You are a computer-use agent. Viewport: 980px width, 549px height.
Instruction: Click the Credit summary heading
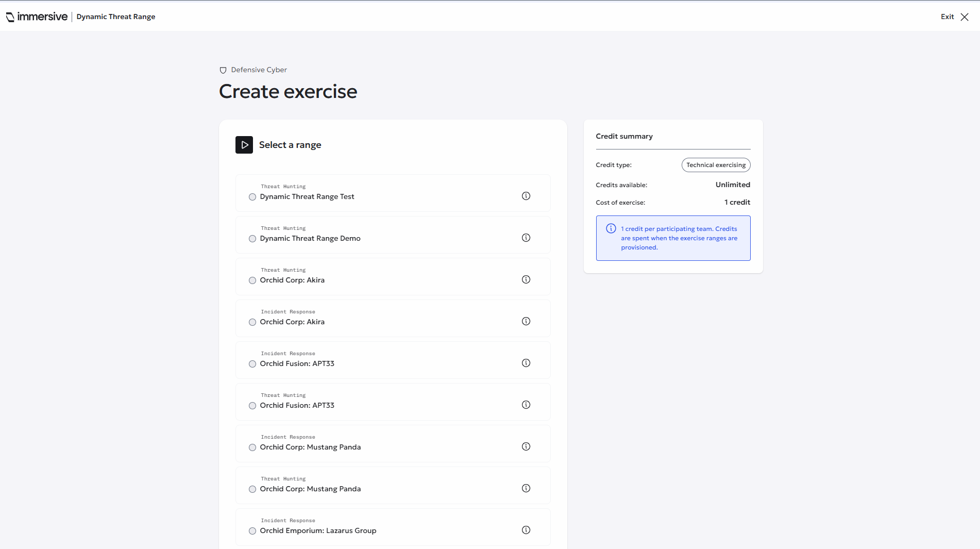[x=624, y=136]
